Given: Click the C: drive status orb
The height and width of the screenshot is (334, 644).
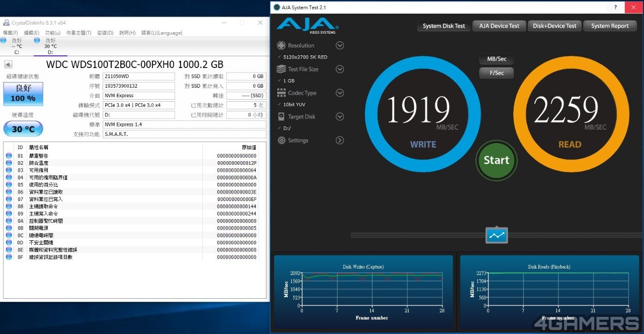Looking at the screenshot, I should click(4, 40).
